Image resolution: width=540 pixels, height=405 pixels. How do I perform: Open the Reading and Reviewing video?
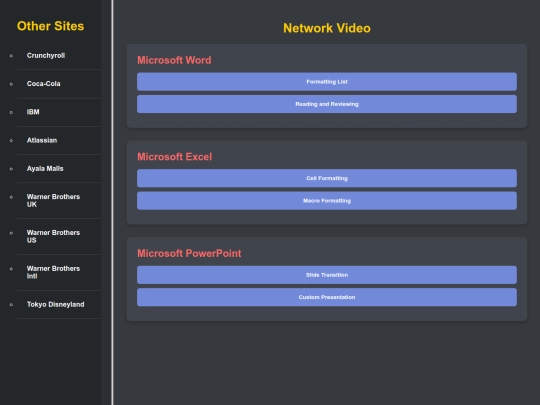point(327,104)
